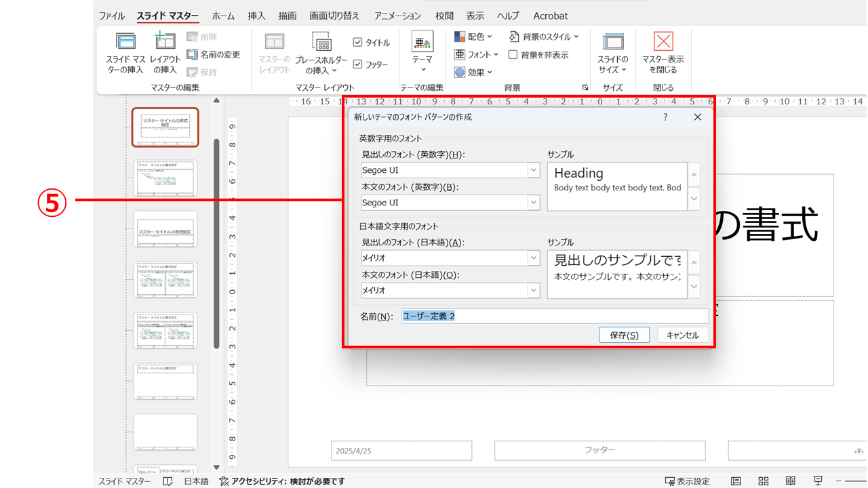This screenshot has height=488, width=868.
Task: Toggle the タイトル checkbox
Action: tap(358, 43)
